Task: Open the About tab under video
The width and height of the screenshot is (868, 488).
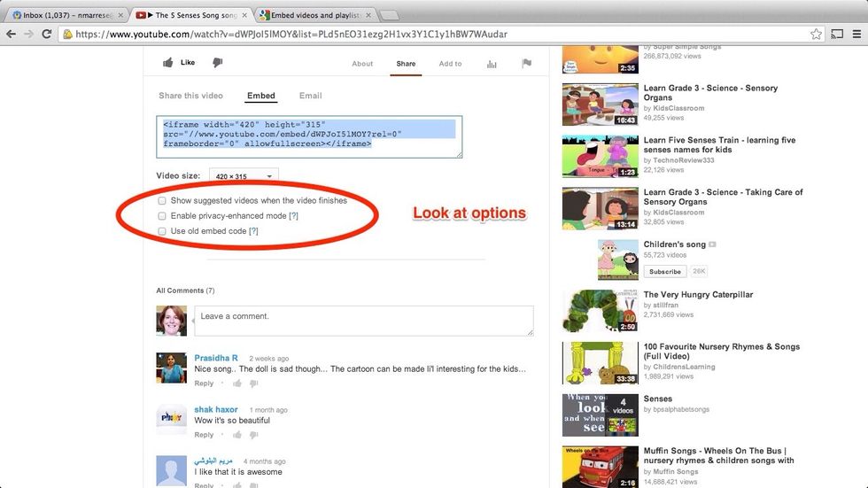Action: (x=362, y=64)
